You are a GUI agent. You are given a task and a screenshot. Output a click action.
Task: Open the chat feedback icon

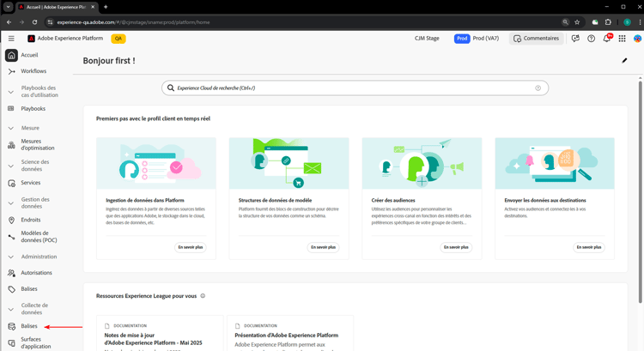click(575, 38)
